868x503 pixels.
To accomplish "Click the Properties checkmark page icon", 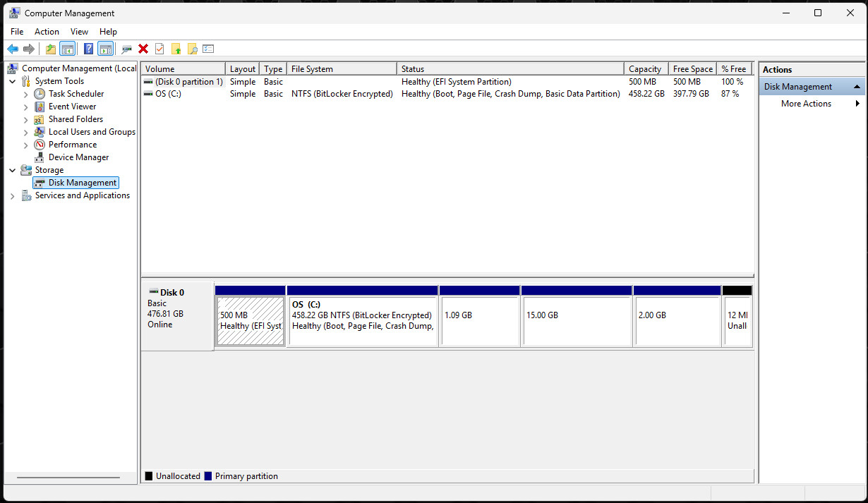I will pos(159,49).
